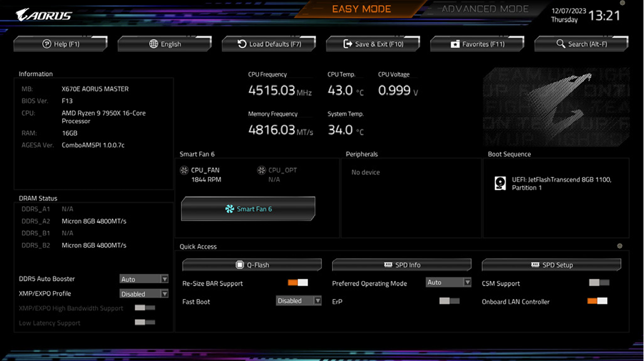Image resolution: width=644 pixels, height=361 pixels.
Task: Enable the CSM Support switch
Action: 599,283
